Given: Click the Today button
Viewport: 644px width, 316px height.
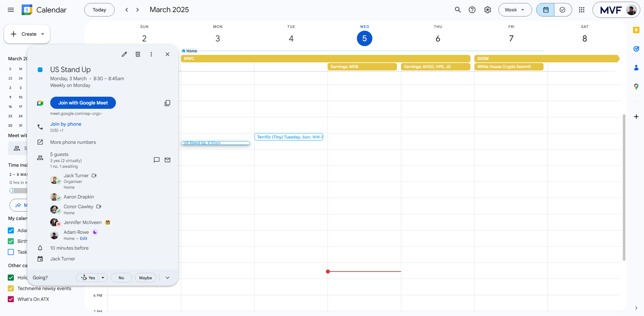Looking at the screenshot, I should [x=99, y=10].
